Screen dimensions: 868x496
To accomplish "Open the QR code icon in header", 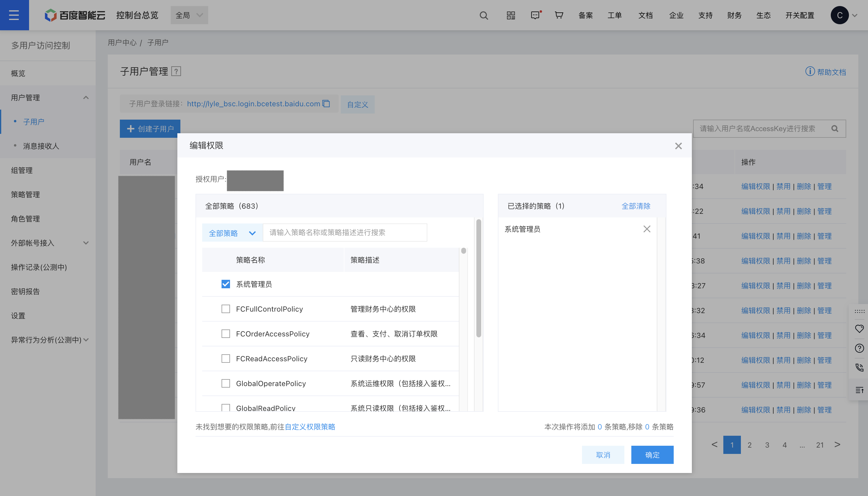I will [511, 15].
